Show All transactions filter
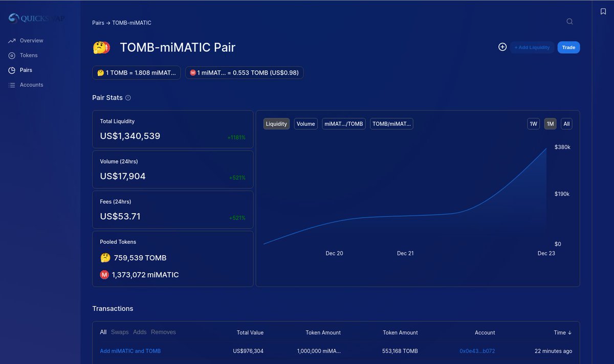Image resolution: width=614 pixels, height=364 pixels. [x=103, y=332]
